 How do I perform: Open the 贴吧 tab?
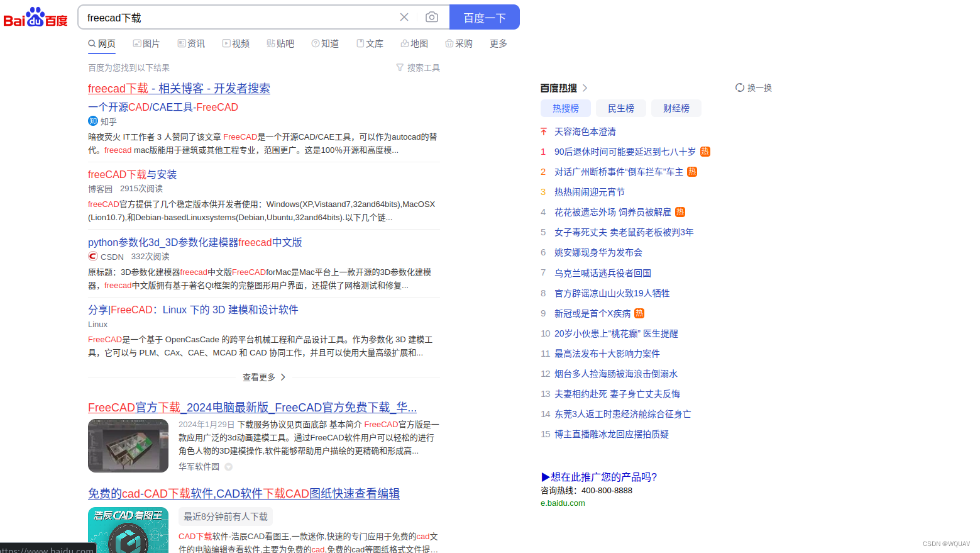[280, 43]
